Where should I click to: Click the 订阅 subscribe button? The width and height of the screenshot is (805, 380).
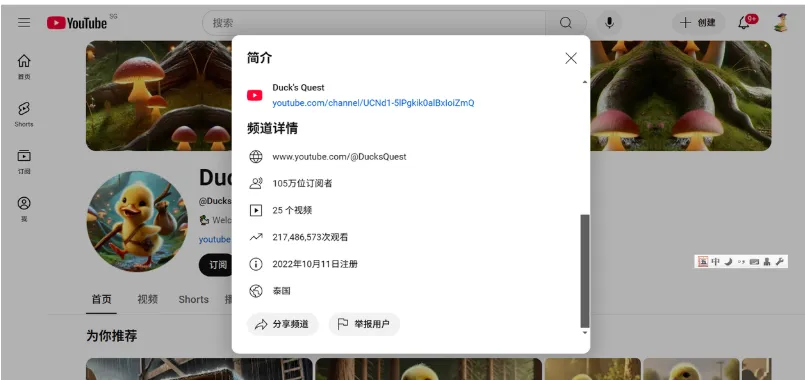(217, 265)
